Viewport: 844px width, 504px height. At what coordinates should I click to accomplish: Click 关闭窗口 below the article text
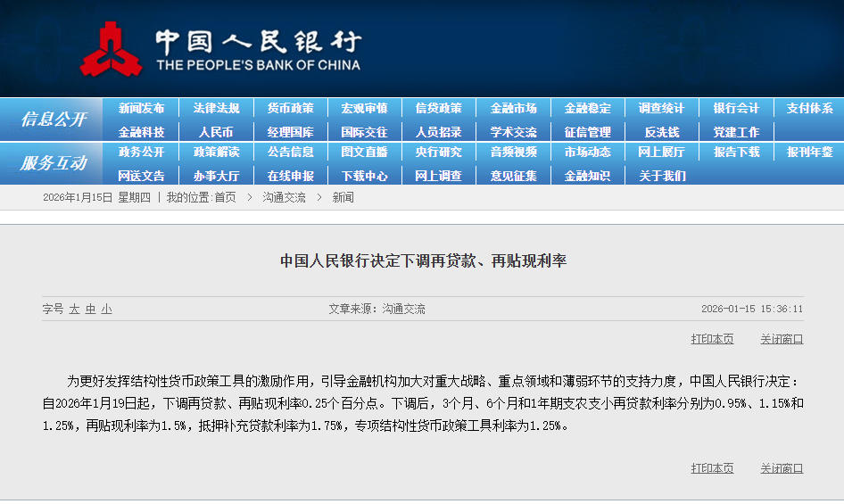782,468
